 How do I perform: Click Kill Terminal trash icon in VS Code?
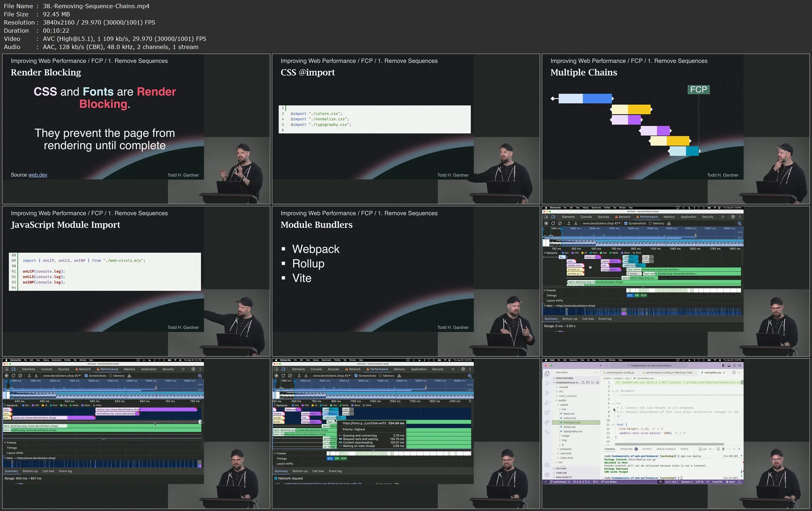point(723,449)
